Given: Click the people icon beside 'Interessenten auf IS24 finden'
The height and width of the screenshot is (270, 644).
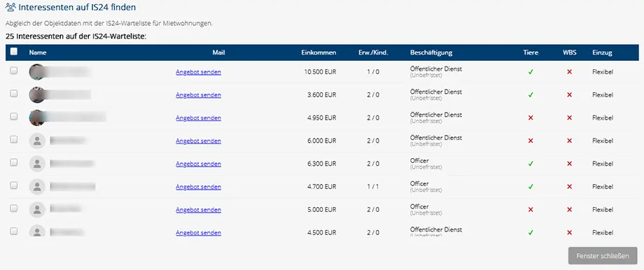Looking at the screenshot, I should (10, 7).
